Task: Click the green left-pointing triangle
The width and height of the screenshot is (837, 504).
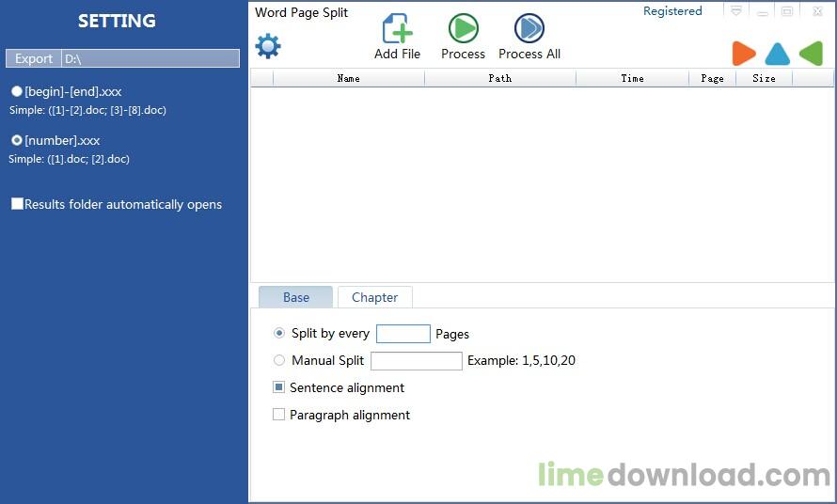Action: tap(811, 54)
